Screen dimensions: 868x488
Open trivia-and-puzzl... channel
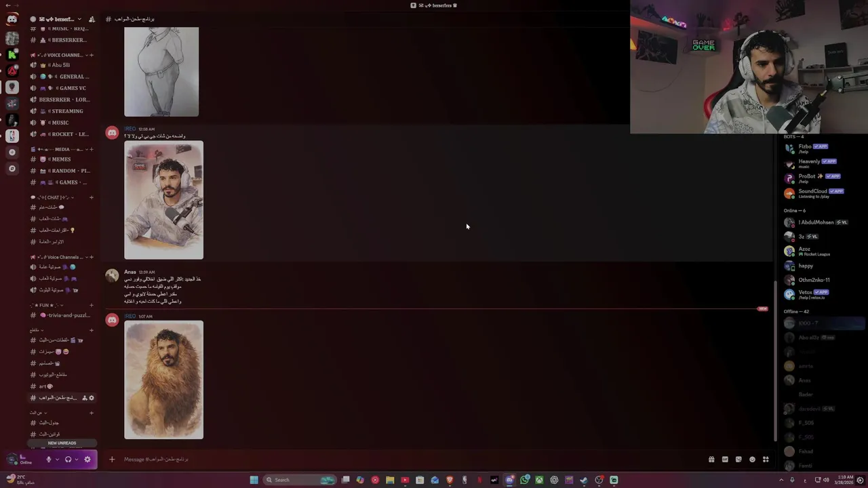point(62,315)
